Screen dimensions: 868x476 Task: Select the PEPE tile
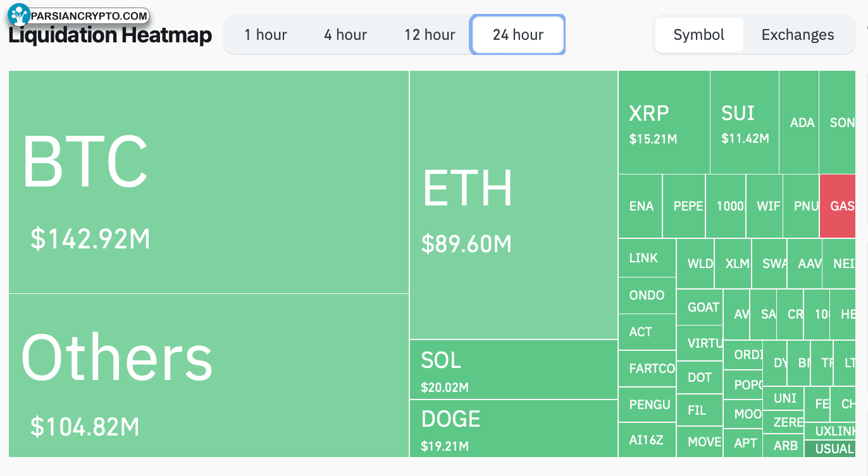click(684, 206)
